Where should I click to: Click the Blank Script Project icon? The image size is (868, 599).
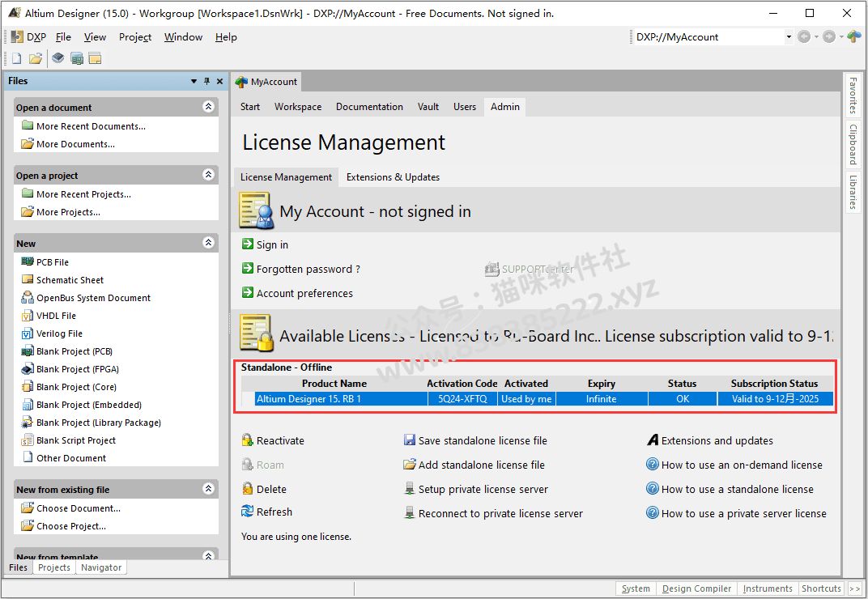[x=28, y=440]
